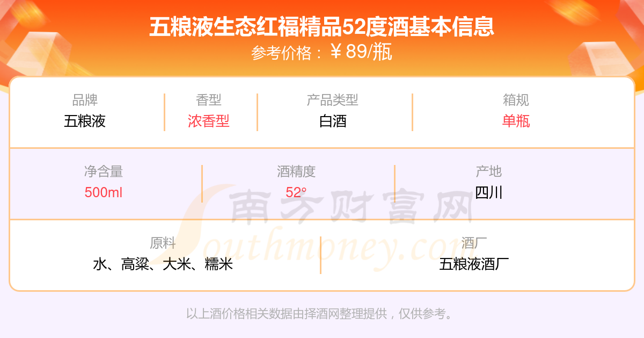Click the 产地 label
This screenshot has height=338, width=644.
coord(488,171)
